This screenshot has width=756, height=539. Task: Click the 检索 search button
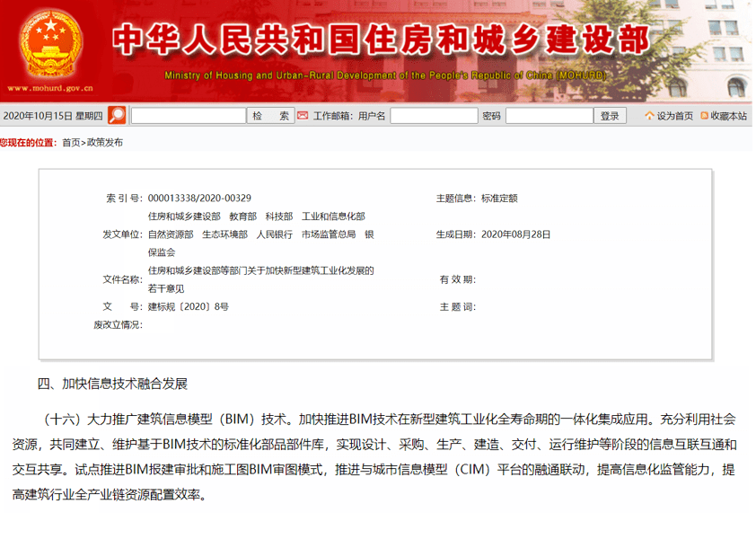tap(271, 116)
